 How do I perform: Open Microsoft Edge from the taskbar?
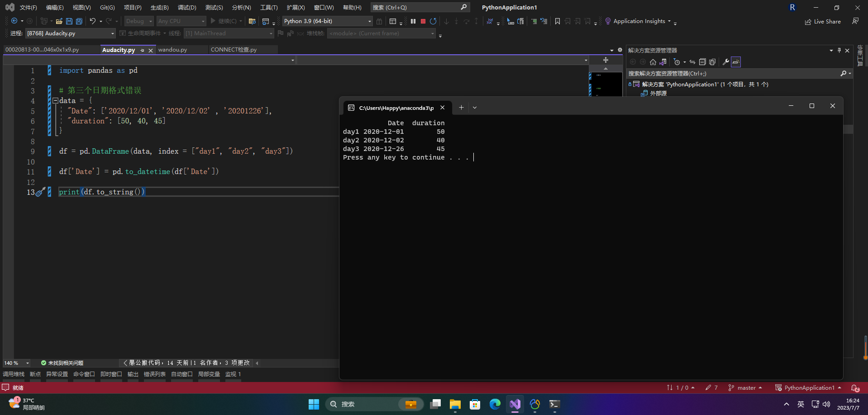495,404
